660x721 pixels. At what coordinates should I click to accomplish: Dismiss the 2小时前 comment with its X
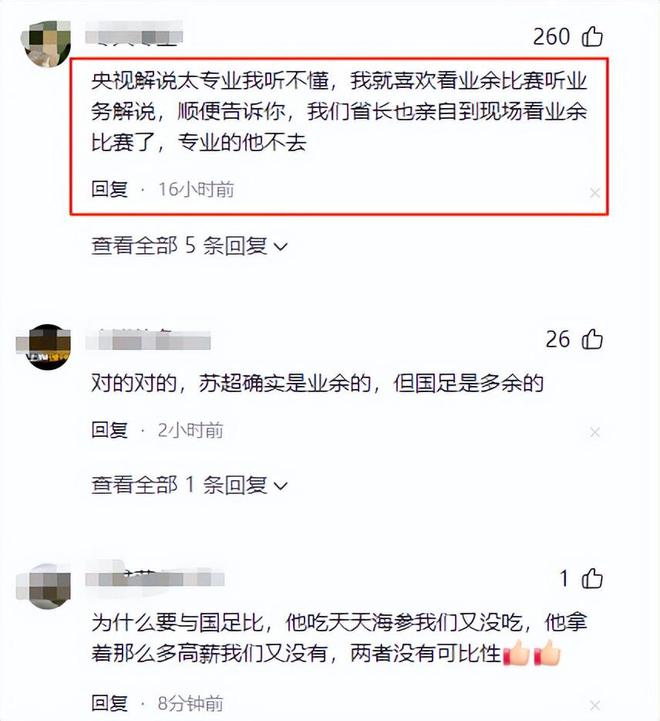[595, 432]
